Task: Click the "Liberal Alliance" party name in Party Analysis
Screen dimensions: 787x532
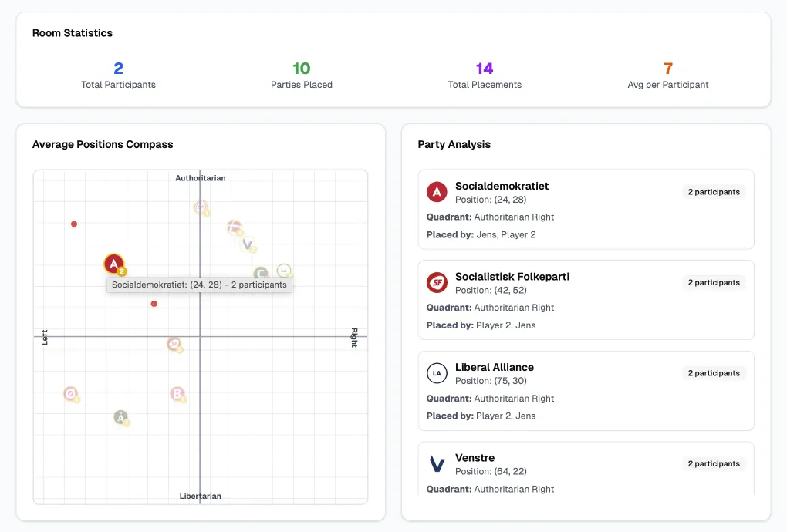Action: click(495, 367)
